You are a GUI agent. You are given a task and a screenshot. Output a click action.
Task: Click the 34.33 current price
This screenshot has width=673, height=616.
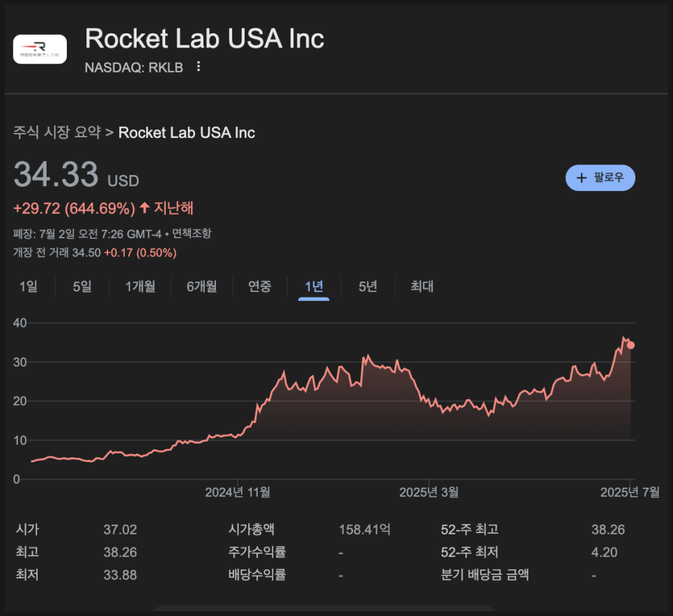[x=56, y=174]
